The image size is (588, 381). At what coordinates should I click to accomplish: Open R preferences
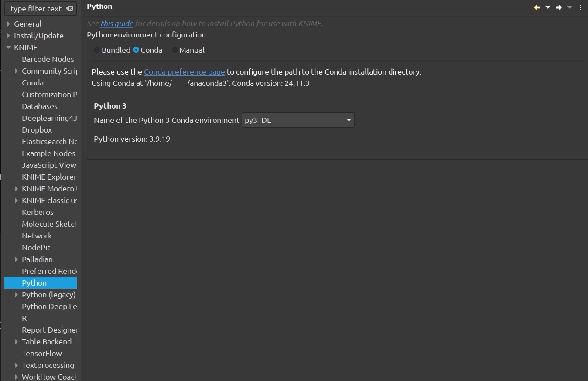[24, 318]
